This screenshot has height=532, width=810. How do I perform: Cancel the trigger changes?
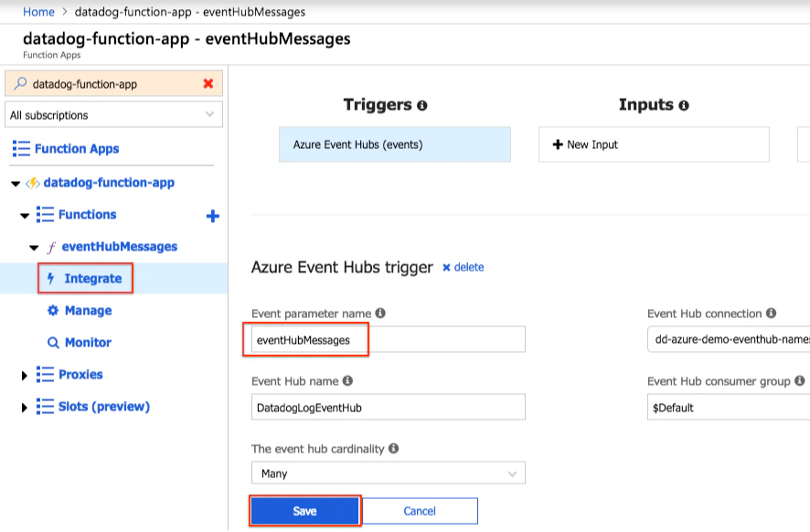pos(420,511)
